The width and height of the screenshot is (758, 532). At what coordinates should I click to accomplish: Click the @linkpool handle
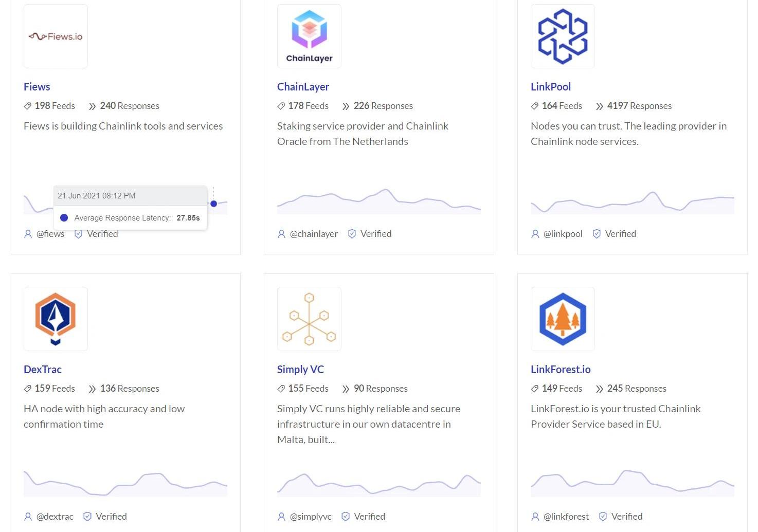pyautogui.click(x=563, y=234)
